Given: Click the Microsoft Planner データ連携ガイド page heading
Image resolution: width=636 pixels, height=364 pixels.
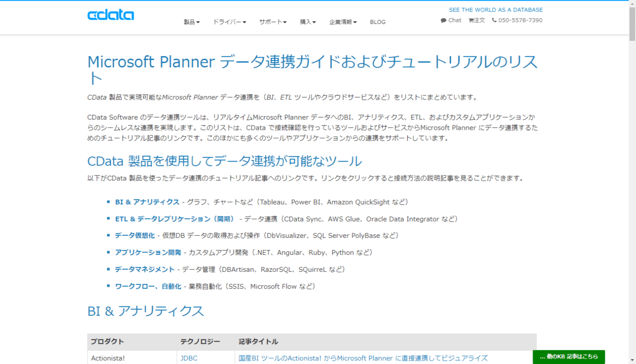Looking at the screenshot, I should pyautogui.click(x=313, y=69).
